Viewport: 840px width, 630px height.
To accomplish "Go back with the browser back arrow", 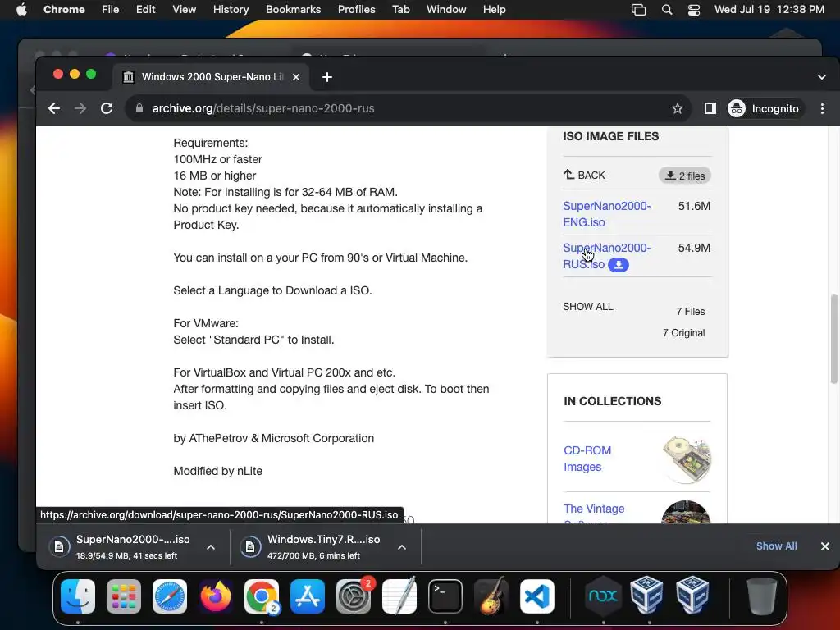I will coord(54,108).
